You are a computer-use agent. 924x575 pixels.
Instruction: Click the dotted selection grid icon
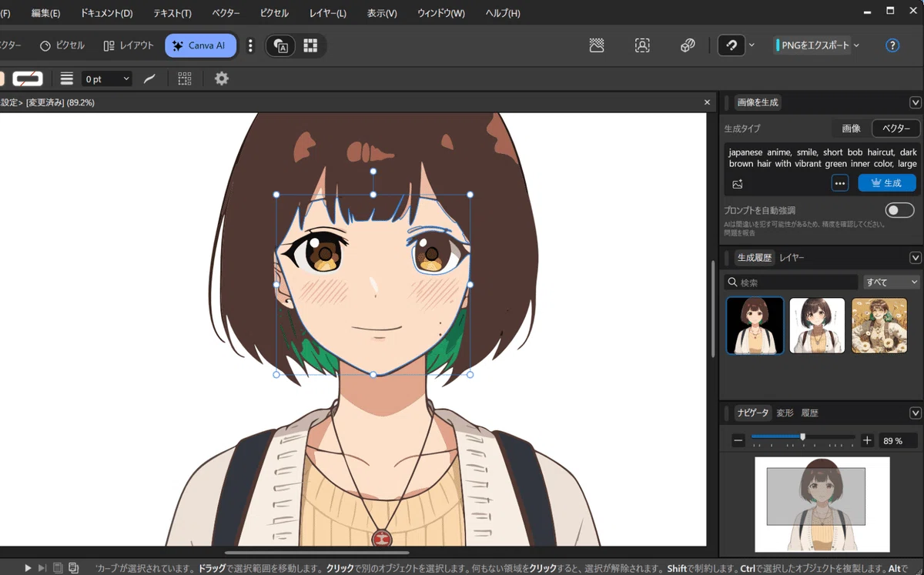coord(185,79)
